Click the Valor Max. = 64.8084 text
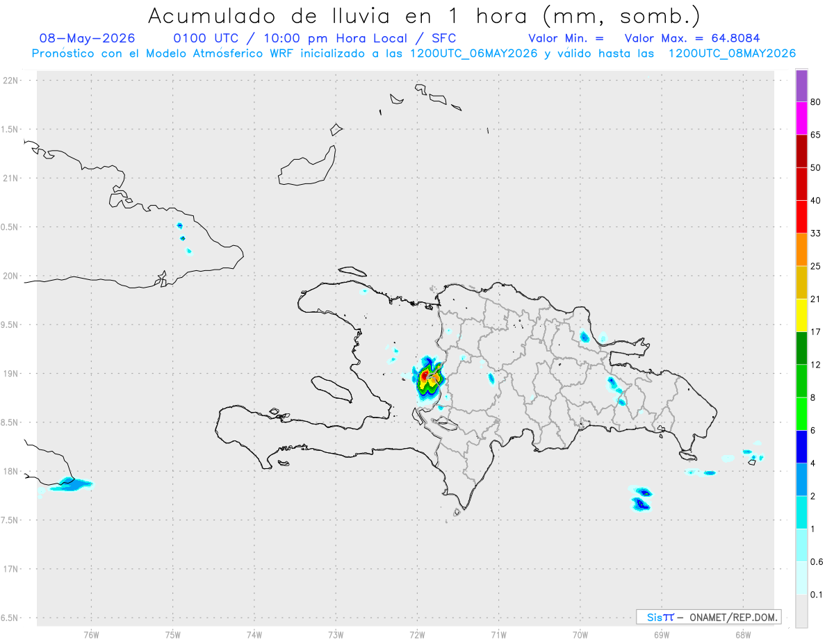The height and width of the screenshot is (644, 834). [x=692, y=38]
